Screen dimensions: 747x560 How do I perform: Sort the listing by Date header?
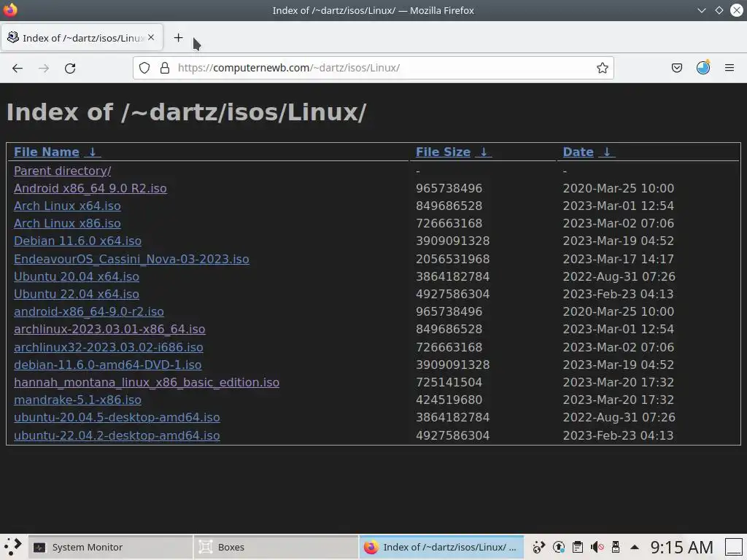pyautogui.click(x=578, y=152)
